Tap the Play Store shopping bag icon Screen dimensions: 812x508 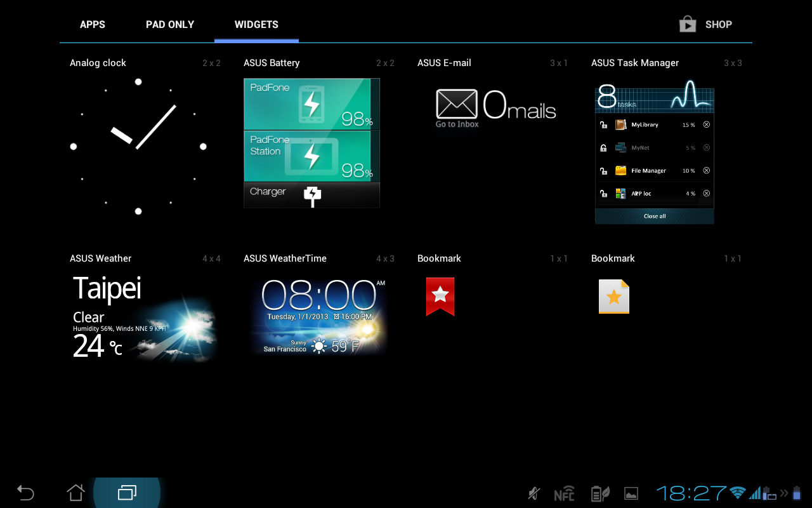pos(688,25)
